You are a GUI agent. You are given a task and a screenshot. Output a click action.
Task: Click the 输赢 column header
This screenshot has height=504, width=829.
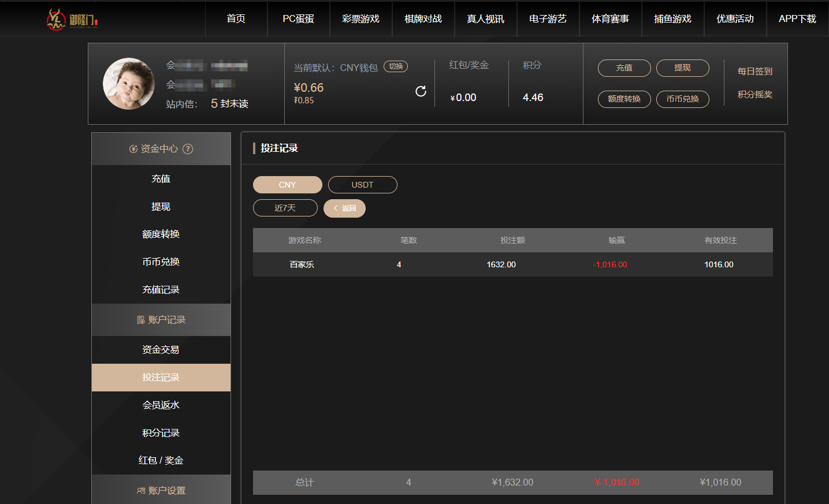616,240
